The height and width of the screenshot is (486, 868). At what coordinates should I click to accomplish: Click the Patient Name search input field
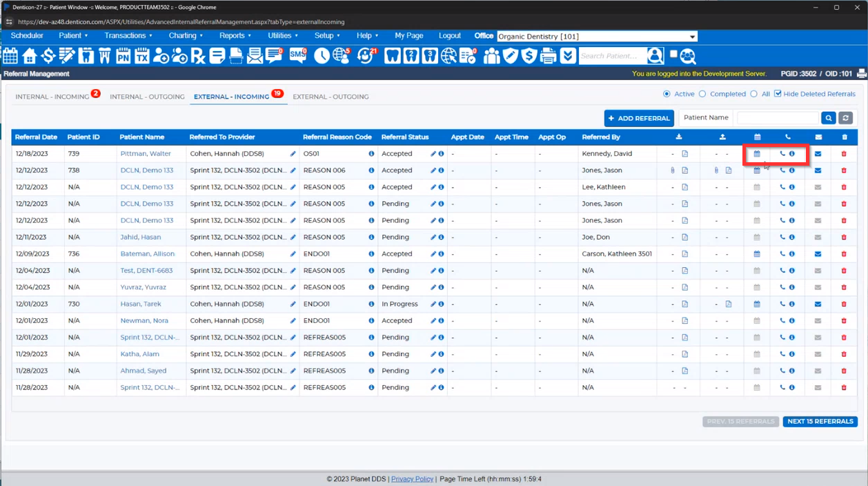(778, 118)
